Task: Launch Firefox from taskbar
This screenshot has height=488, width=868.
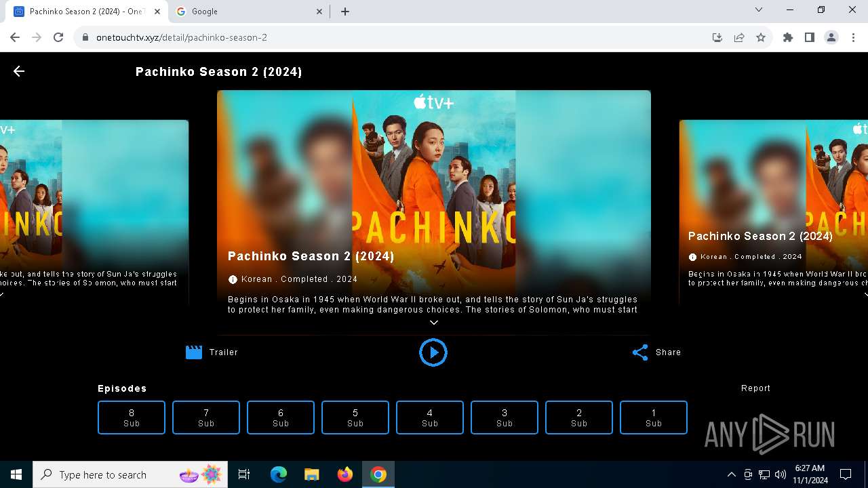Action: coord(345,474)
